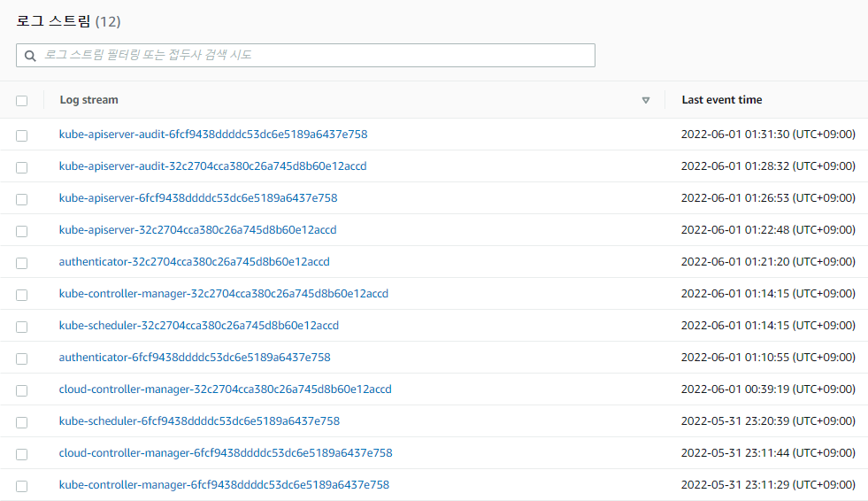Check the authenticator-32c2704c row checkbox

coord(21,263)
